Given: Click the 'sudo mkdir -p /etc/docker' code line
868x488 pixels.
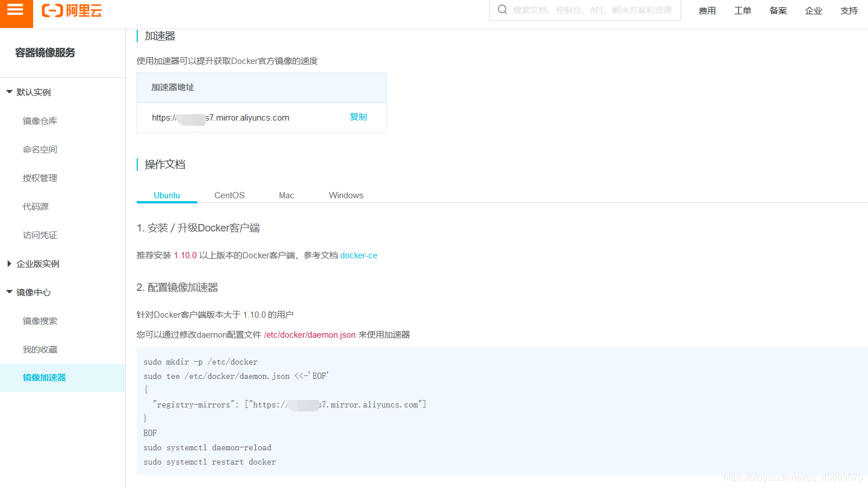Looking at the screenshot, I should tap(201, 362).
